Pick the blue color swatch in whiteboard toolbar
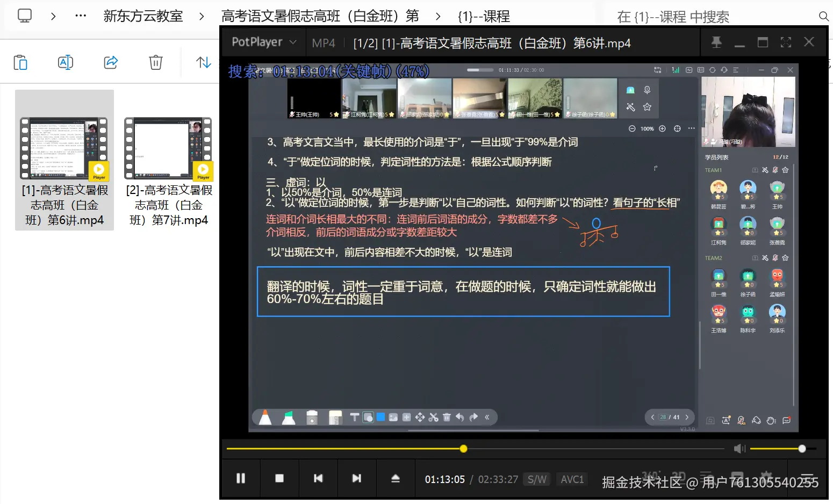Image resolution: width=833 pixels, height=504 pixels. (380, 416)
